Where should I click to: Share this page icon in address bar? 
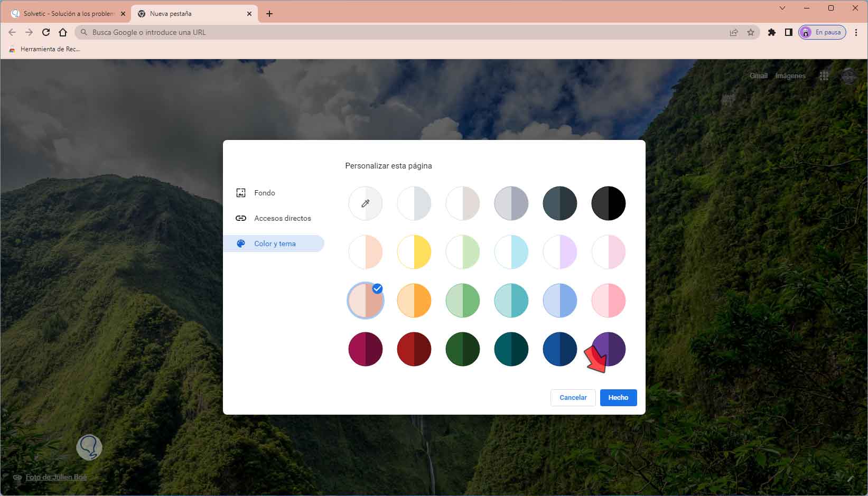coord(734,32)
